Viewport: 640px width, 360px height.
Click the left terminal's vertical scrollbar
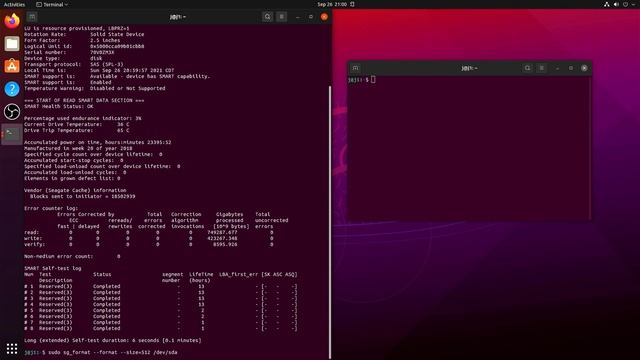pos(329,222)
